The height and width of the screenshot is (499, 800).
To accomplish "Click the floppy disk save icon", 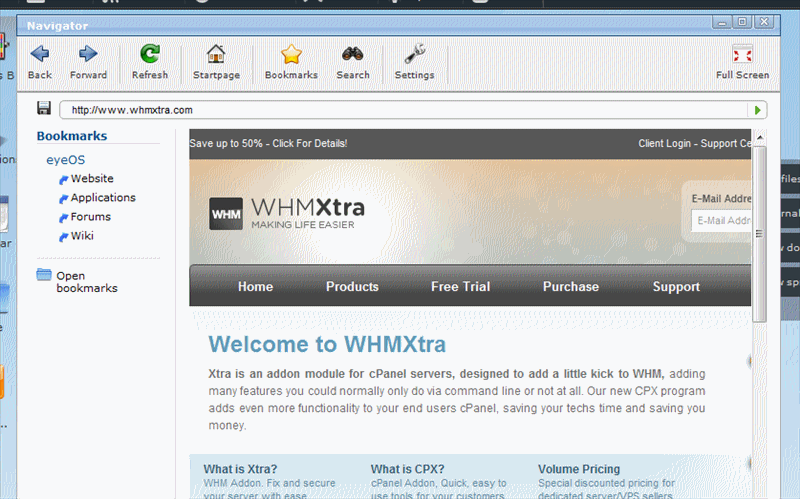I will tap(44, 109).
